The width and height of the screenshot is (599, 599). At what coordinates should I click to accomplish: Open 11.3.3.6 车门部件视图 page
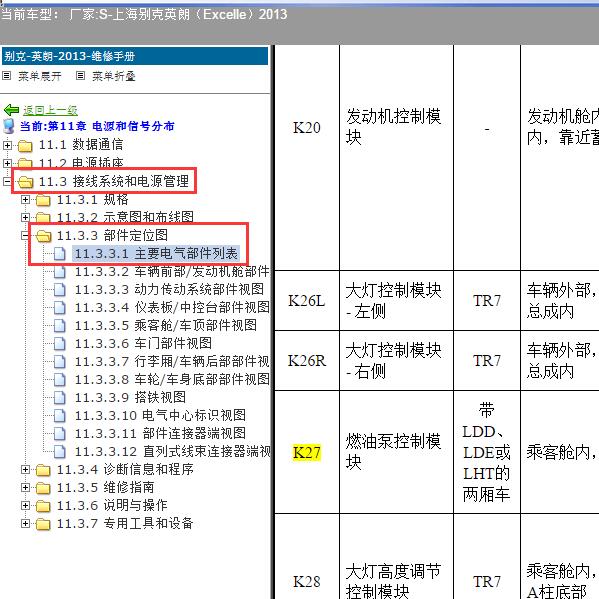tap(143, 343)
